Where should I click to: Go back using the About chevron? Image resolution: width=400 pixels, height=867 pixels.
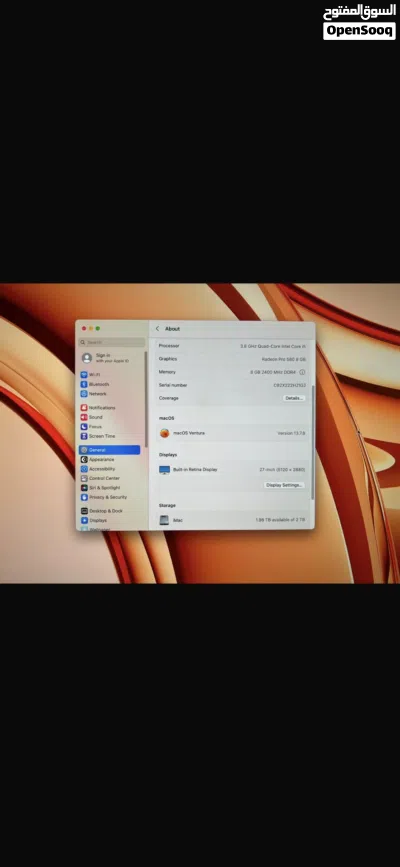click(157, 328)
